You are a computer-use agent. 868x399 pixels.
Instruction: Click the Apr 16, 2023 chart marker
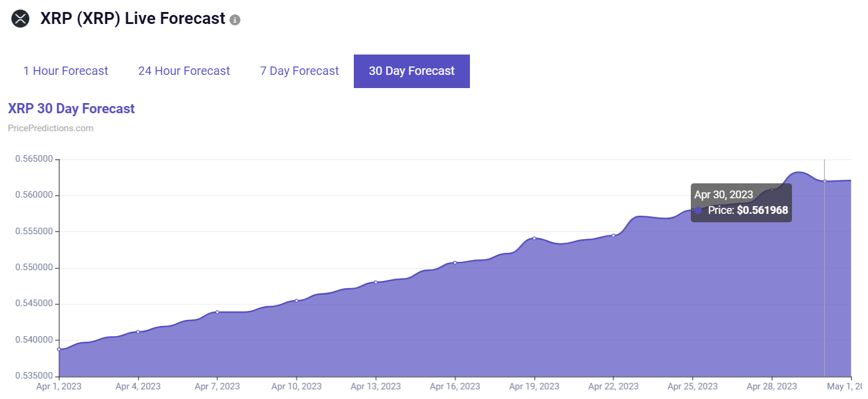(x=455, y=262)
